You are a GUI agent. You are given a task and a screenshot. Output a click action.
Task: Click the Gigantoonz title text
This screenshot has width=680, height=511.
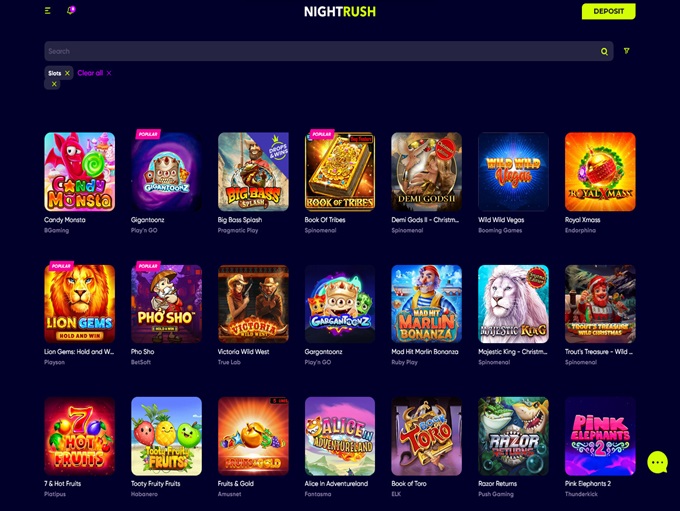pos(147,220)
